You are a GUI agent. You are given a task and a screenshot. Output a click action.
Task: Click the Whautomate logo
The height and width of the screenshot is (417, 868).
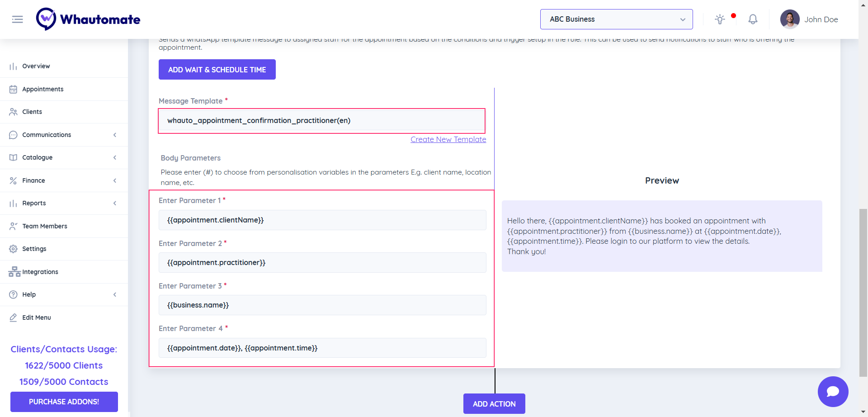(x=88, y=19)
